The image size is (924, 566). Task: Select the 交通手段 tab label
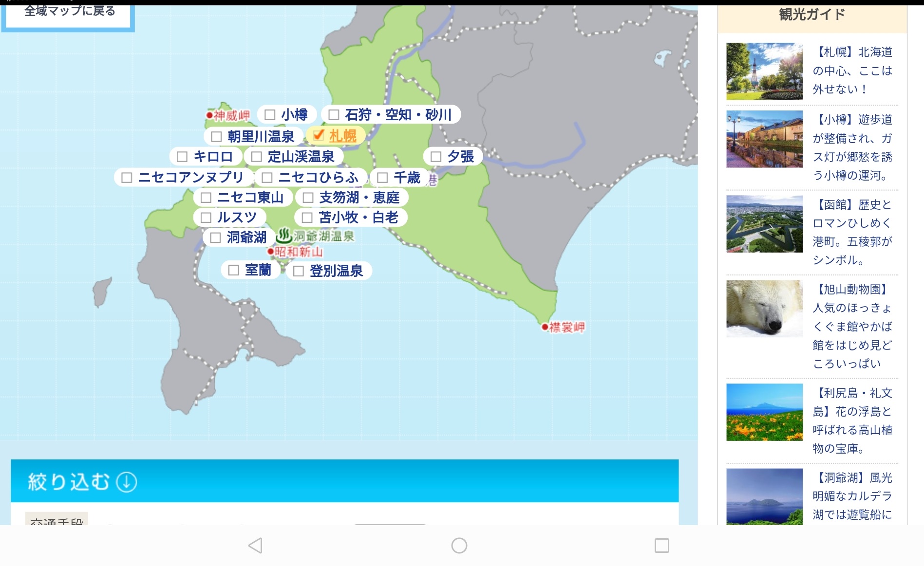pos(57,520)
